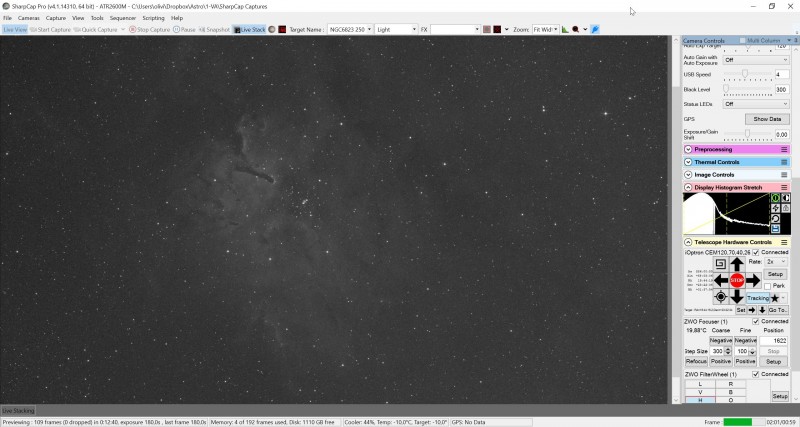
Task: Click the blue pin icon in toolbar
Action: click(x=595, y=30)
